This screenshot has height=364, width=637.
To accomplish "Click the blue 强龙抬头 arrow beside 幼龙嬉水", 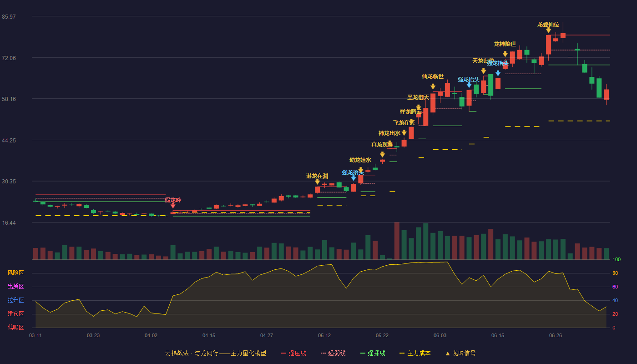I will tap(354, 178).
